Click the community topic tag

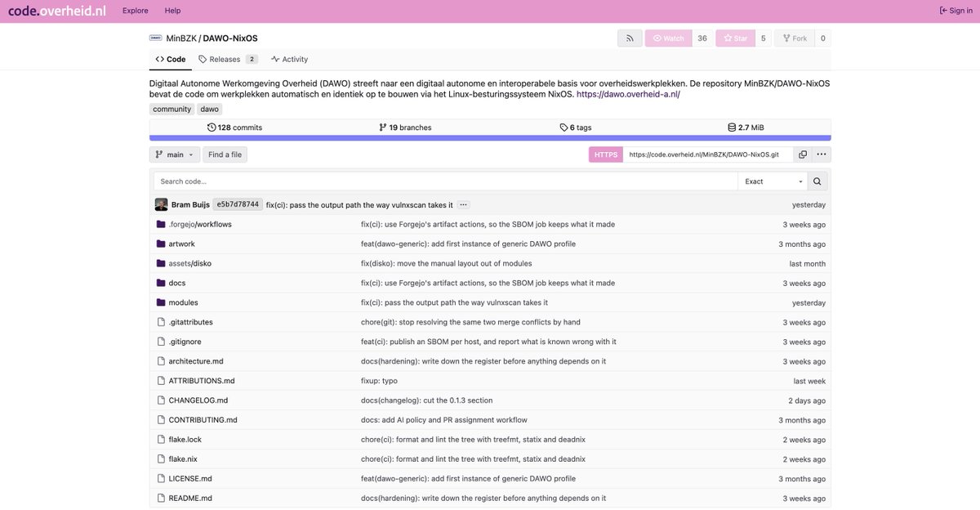point(171,109)
